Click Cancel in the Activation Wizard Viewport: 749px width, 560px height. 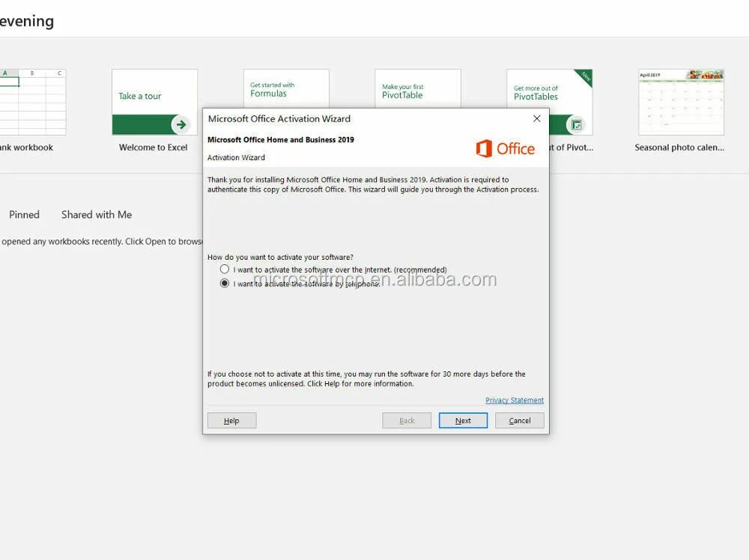coord(519,420)
